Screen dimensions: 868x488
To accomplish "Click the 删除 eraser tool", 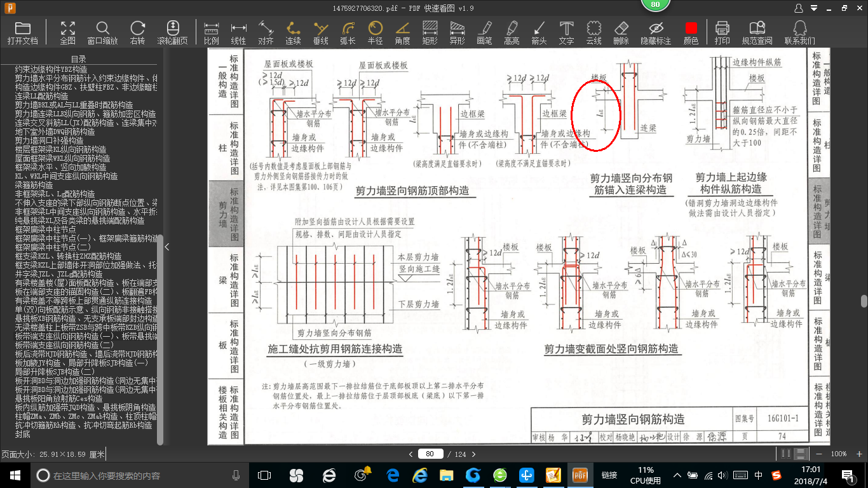I will tap(621, 32).
